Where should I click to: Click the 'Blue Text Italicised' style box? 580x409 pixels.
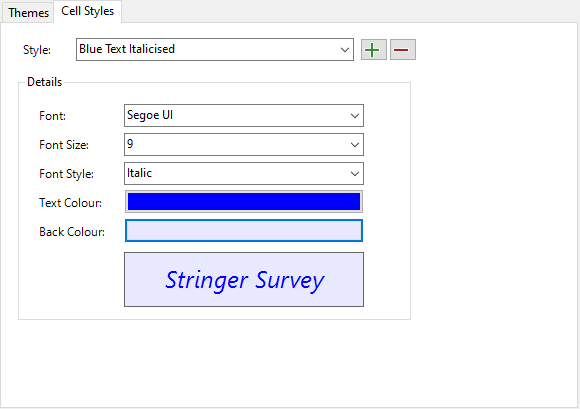coord(215,50)
